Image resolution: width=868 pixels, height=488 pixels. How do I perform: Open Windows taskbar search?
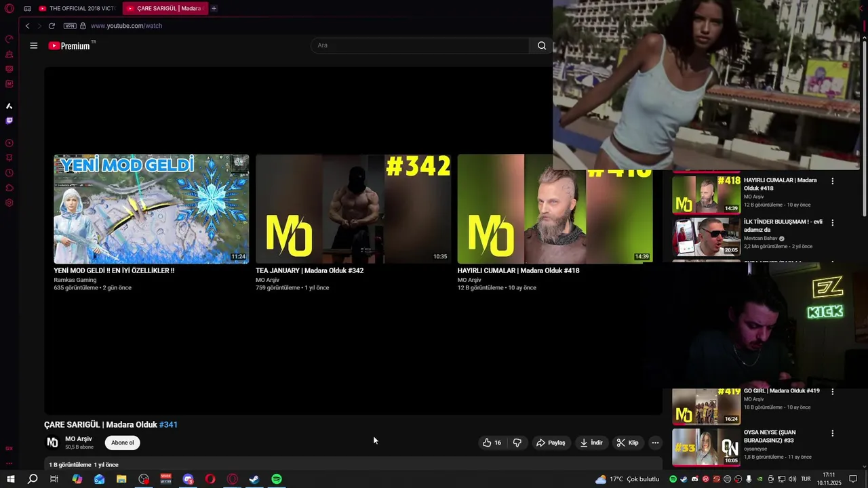click(x=33, y=479)
